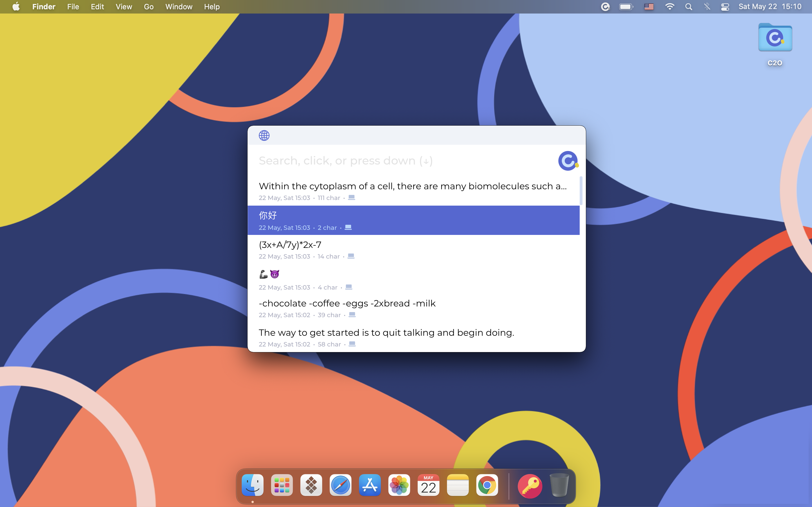This screenshot has height=507, width=812.
Task: Click the C2O logo beside search field
Action: 568,161
